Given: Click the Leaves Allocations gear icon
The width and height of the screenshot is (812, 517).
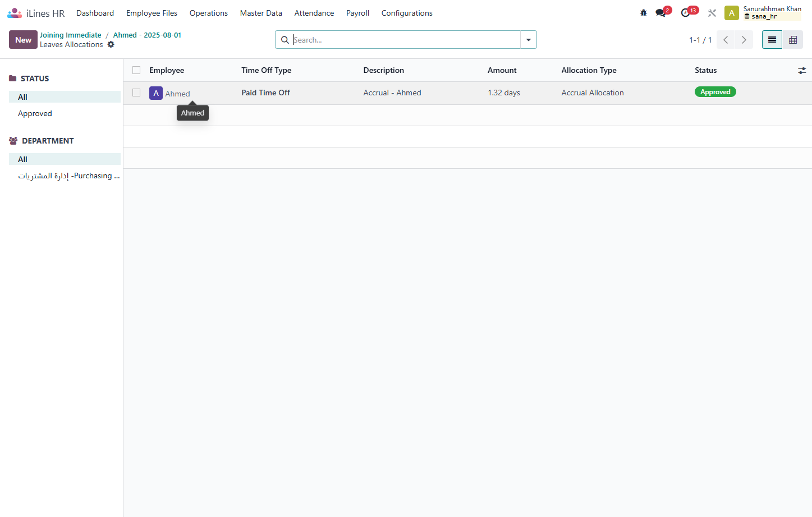Looking at the screenshot, I should pyautogui.click(x=111, y=44).
